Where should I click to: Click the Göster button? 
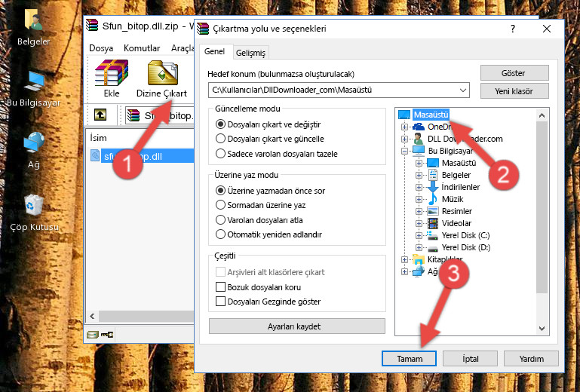pos(514,73)
